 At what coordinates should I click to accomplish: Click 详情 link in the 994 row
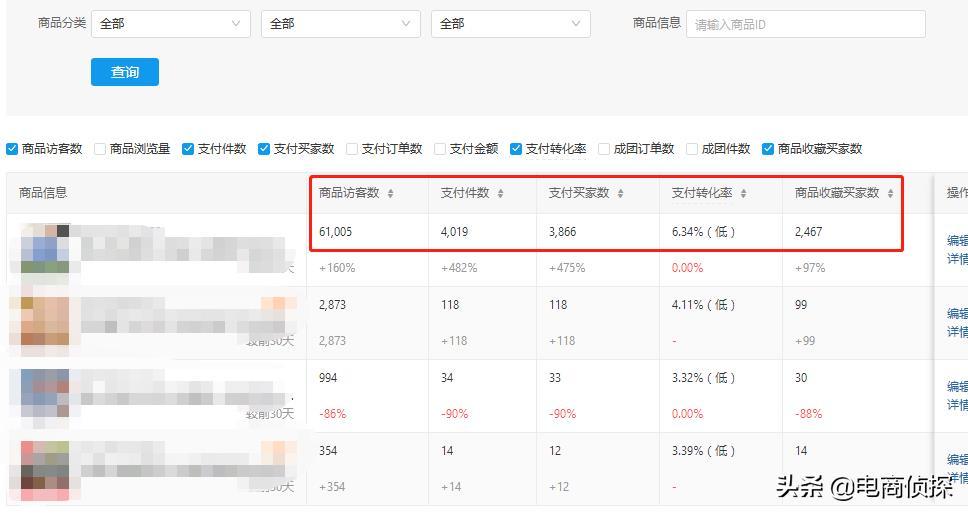tap(957, 405)
